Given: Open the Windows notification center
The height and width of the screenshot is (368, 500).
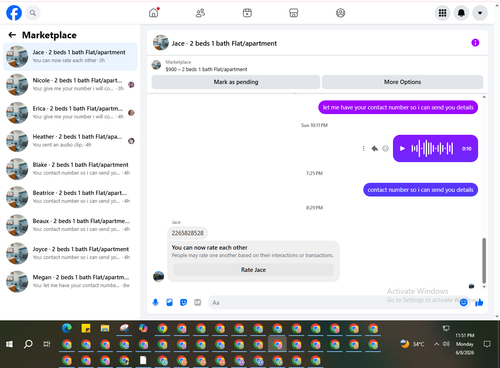Looking at the screenshot, I should coord(487,344).
